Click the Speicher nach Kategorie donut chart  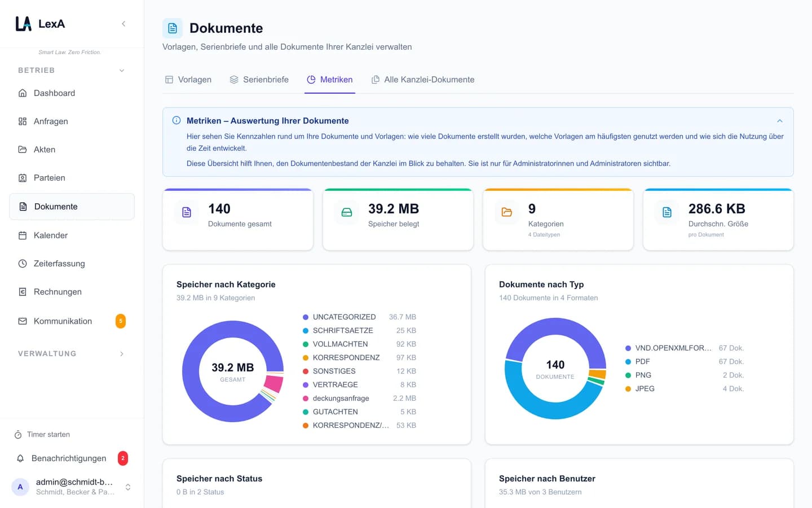pyautogui.click(x=233, y=371)
